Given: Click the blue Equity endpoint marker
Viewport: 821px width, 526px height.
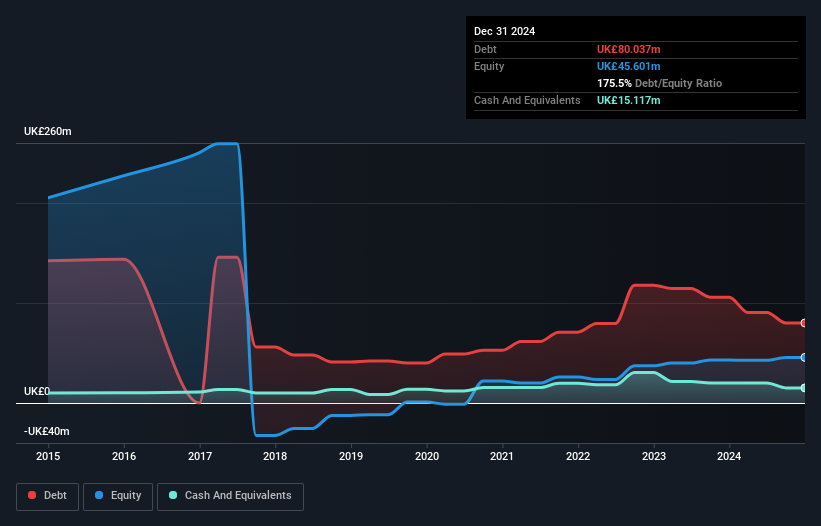Looking at the screenshot, I should (804, 357).
